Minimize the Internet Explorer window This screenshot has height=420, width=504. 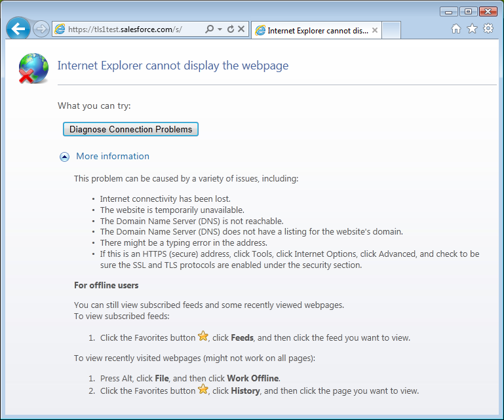click(x=449, y=12)
